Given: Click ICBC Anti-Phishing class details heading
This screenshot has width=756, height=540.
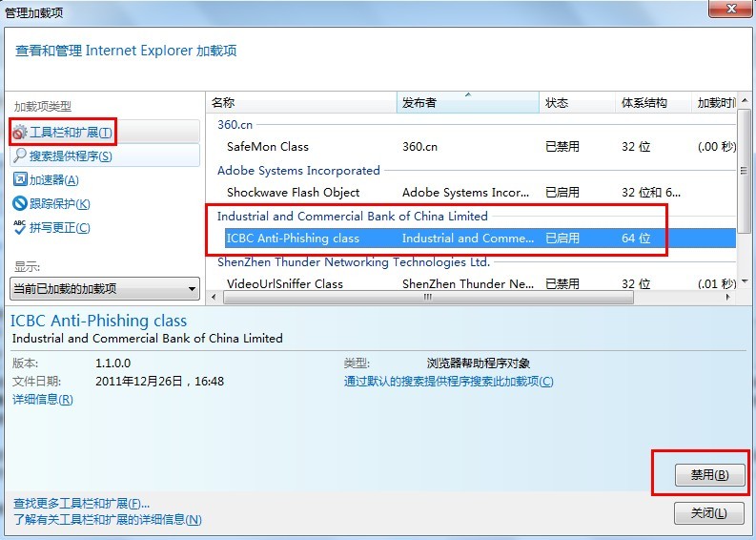Looking at the screenshot, I should [98, 321].
